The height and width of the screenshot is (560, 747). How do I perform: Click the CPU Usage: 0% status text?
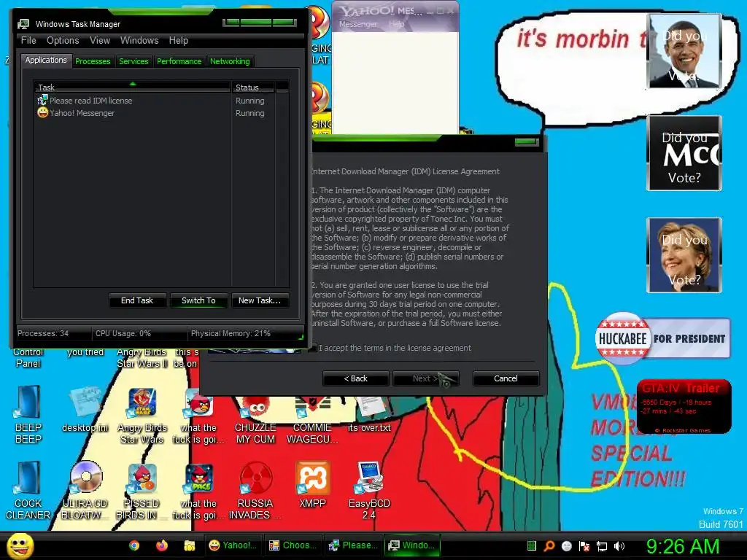pos(123,333)
